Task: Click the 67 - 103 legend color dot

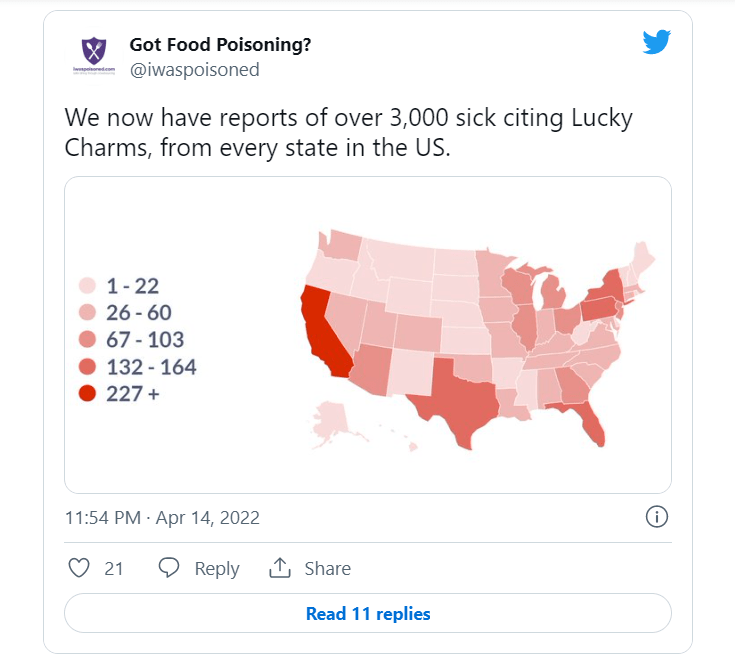Action: [x=87, y=340]
